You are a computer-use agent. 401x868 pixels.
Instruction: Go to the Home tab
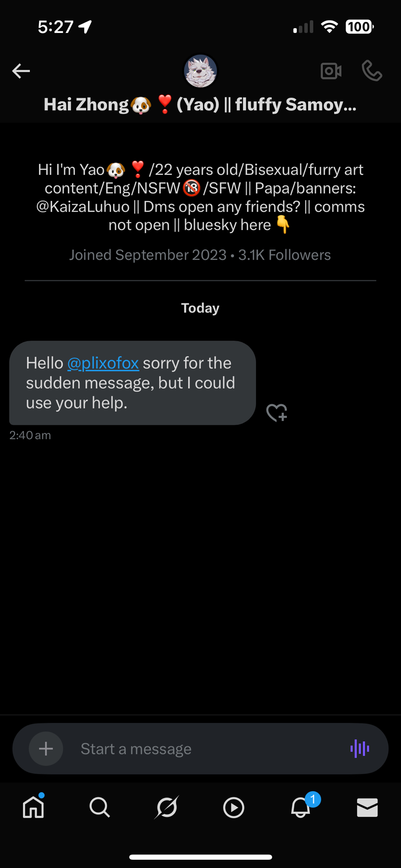33,808
